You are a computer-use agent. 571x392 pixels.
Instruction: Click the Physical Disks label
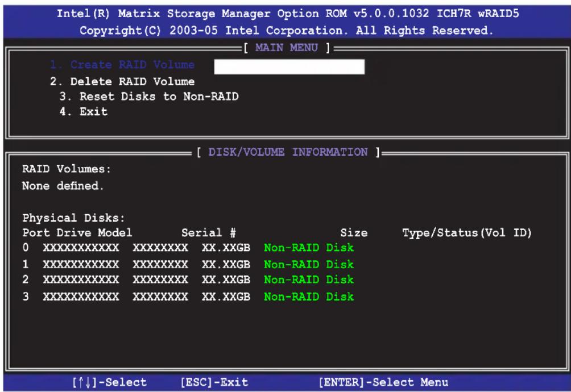click(73, 218)
